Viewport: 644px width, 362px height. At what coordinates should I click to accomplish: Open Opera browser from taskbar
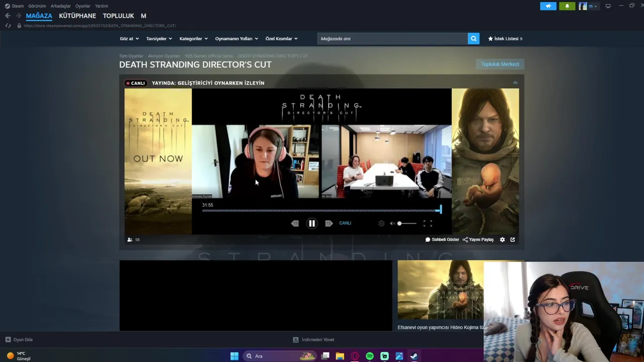click(x=355, y=356)
